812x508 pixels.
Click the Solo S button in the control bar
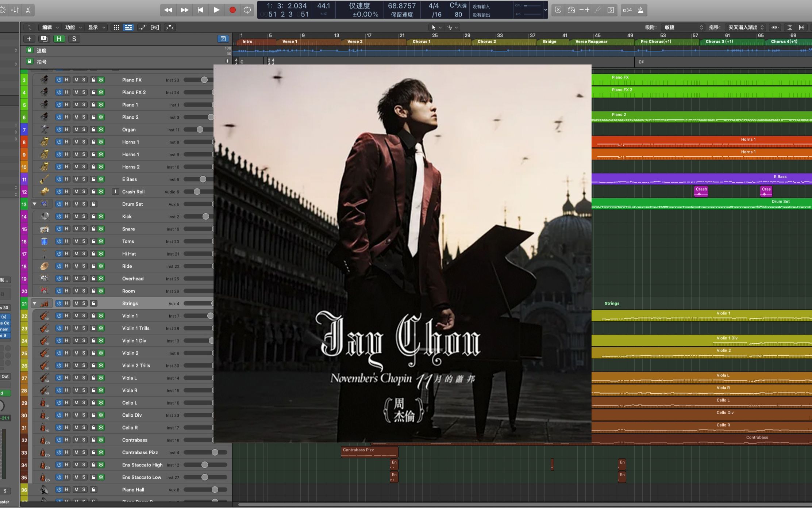point(611,10)
